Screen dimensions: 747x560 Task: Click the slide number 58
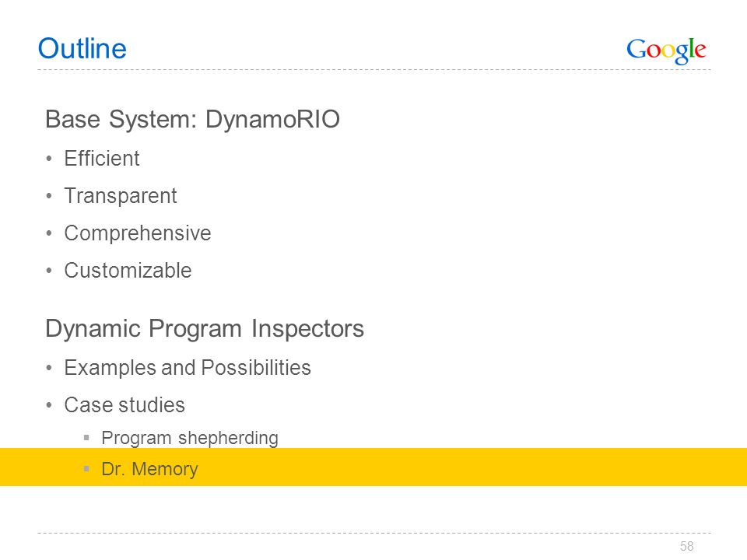click(686, 546)
